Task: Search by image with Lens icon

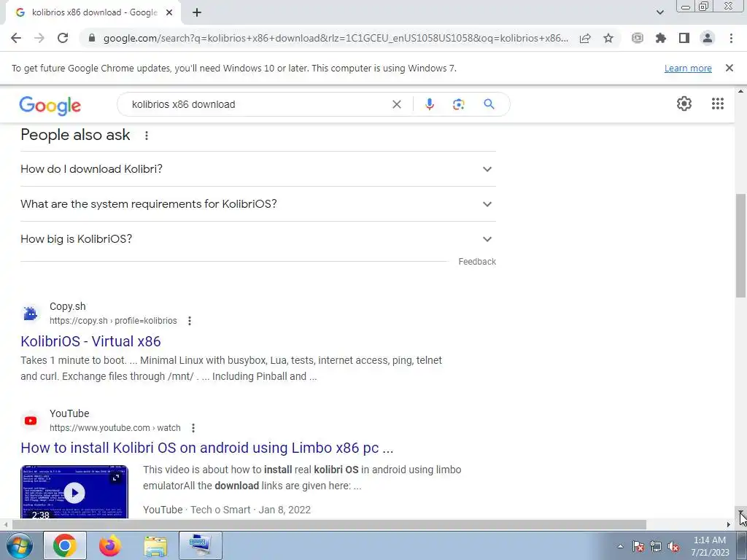Action: click(x=458, y=104)
